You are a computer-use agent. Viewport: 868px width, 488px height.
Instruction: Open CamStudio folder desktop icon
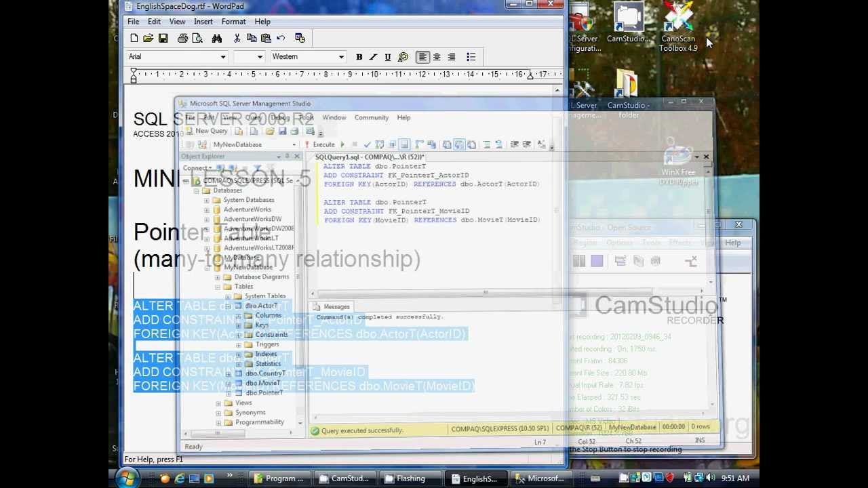[629, 95]
